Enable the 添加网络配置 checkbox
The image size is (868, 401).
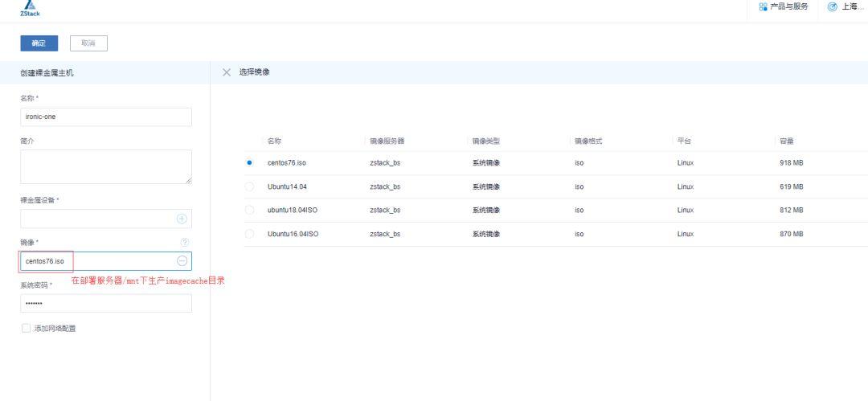[x=26, y=328]
